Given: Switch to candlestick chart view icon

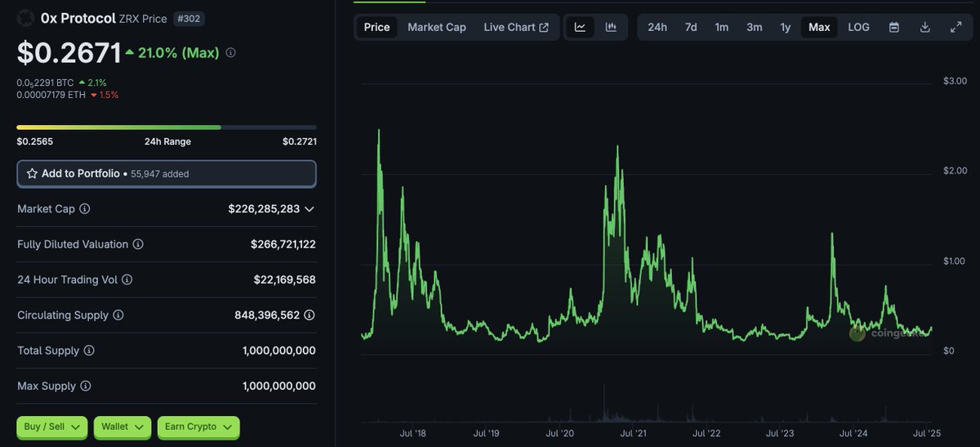Looking at the screenshot, I should coord(611,27).
